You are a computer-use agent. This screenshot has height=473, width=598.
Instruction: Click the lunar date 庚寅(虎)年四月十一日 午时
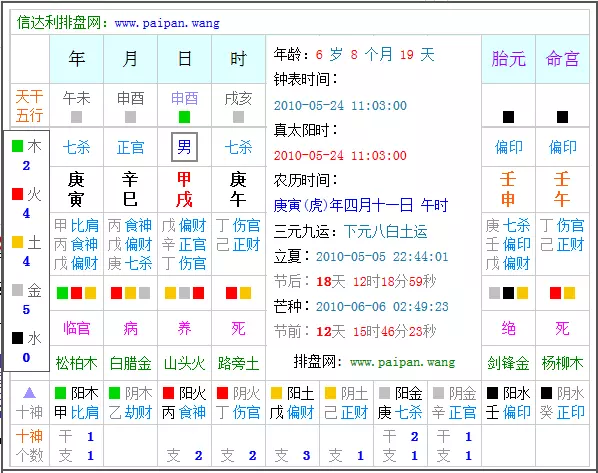(361, 206)
